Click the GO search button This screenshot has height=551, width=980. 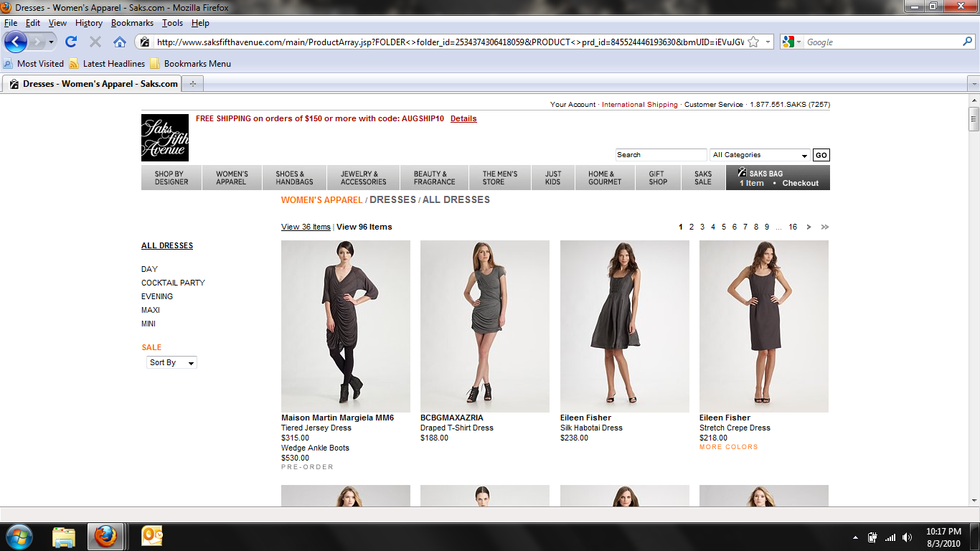pyautogui.click(x=821, y=155)
